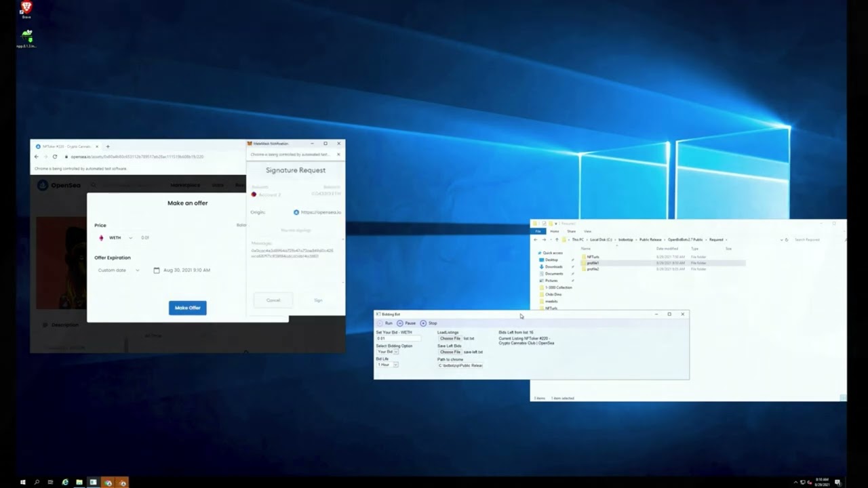Open the Bid Life dropdown showing 1 Hour
The image size is (868, 488).
point(388,365)
